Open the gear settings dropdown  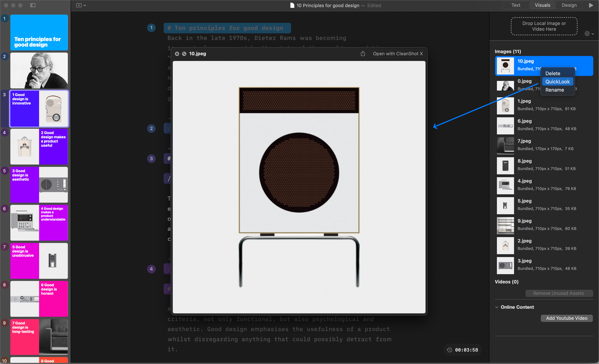[x=589, y=34]
